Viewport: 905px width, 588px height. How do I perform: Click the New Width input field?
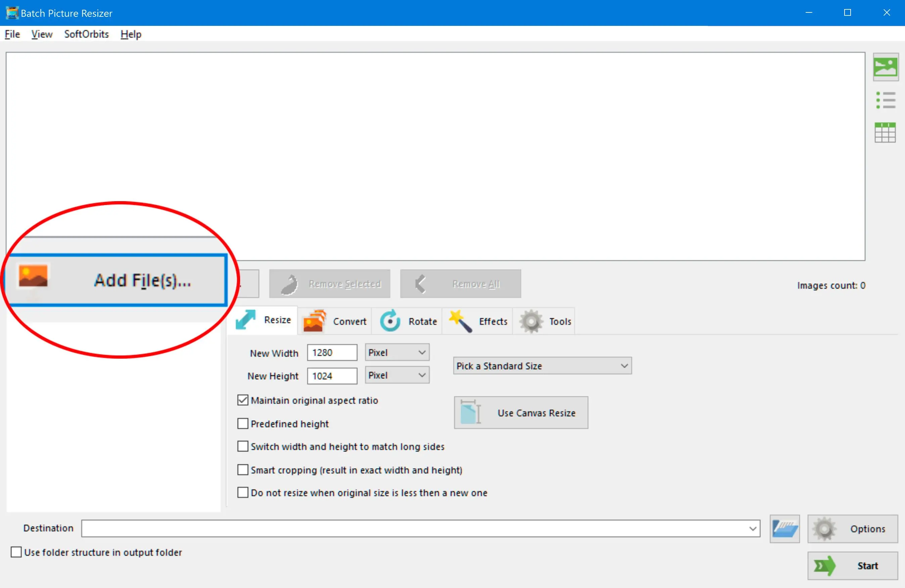pos(332,352)
